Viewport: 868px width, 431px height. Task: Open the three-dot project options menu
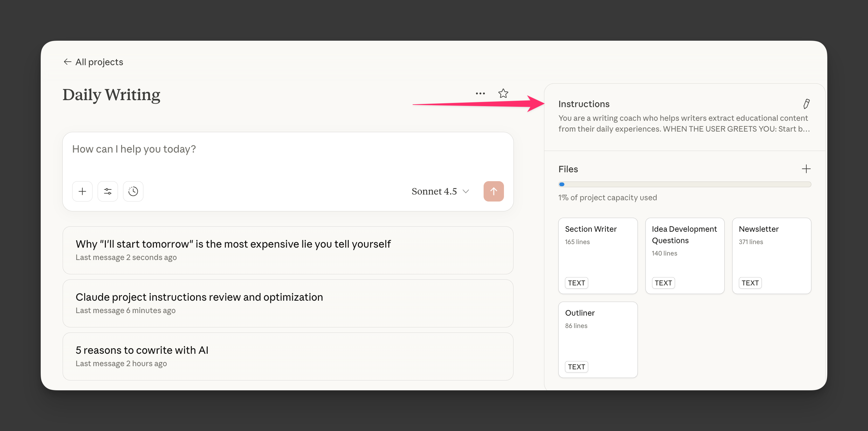point(480,93)
